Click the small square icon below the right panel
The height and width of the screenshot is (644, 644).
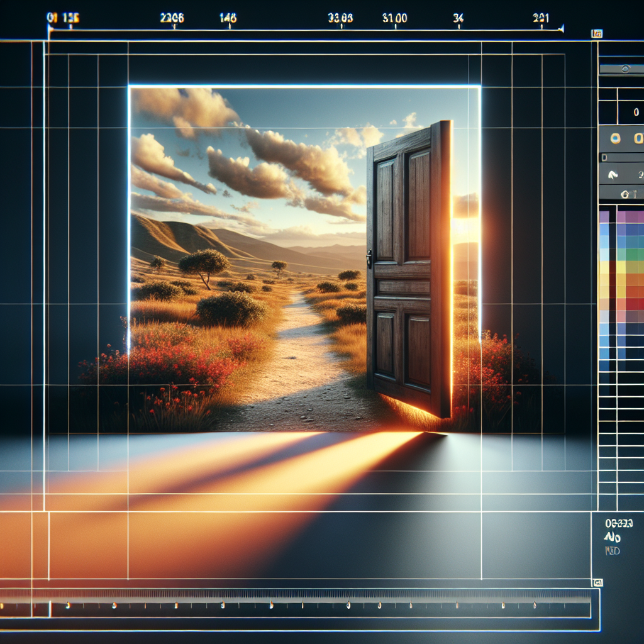(597, 583)
